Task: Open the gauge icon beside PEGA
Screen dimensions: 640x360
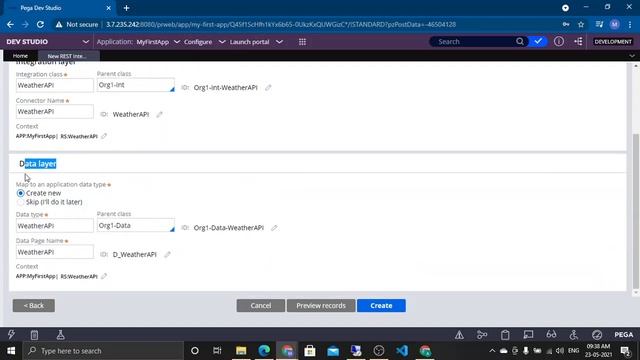Action: tap(597, 335)
